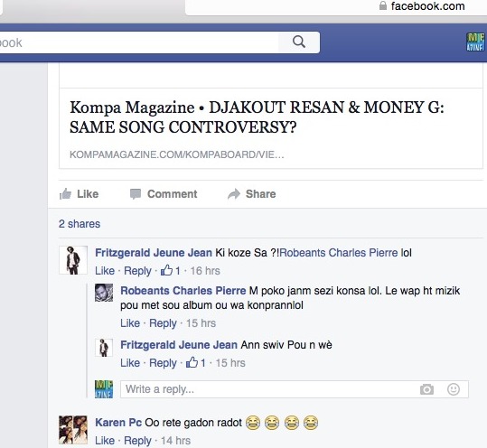Click the first 15 hrs timestamp under Robeants' reply
487x448 pixels.
pos(201,323)
